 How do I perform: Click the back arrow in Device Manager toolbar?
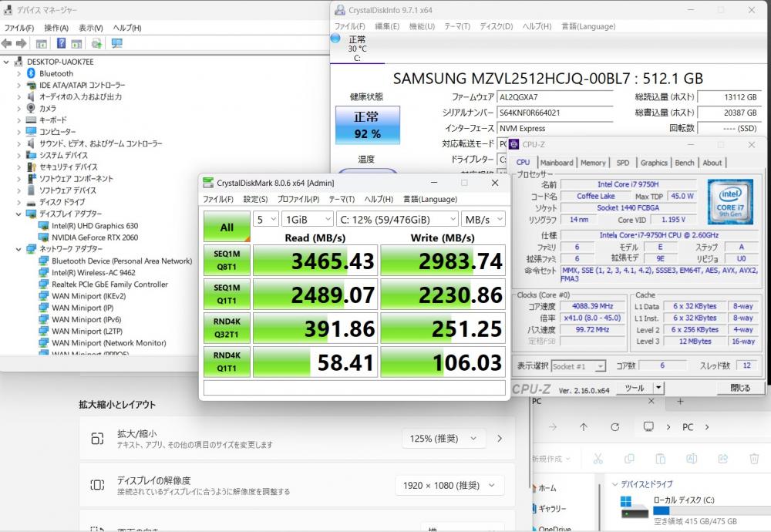6,43
